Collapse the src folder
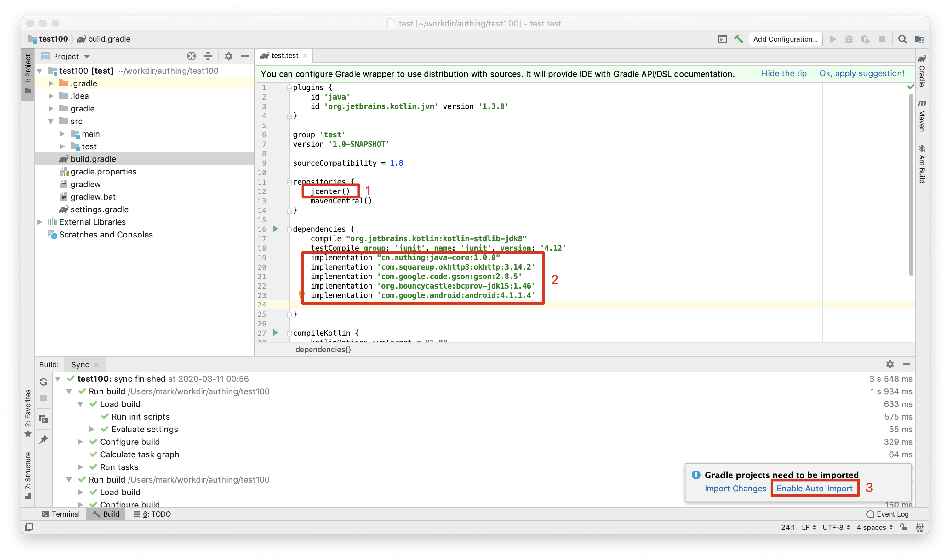 tap(51, 121)
